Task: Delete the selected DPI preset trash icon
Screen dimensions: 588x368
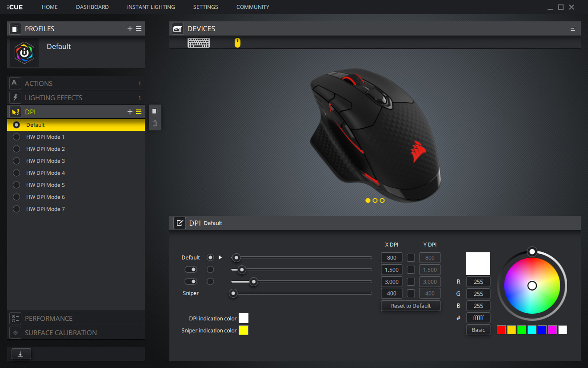Action: [x=155, y=123]
